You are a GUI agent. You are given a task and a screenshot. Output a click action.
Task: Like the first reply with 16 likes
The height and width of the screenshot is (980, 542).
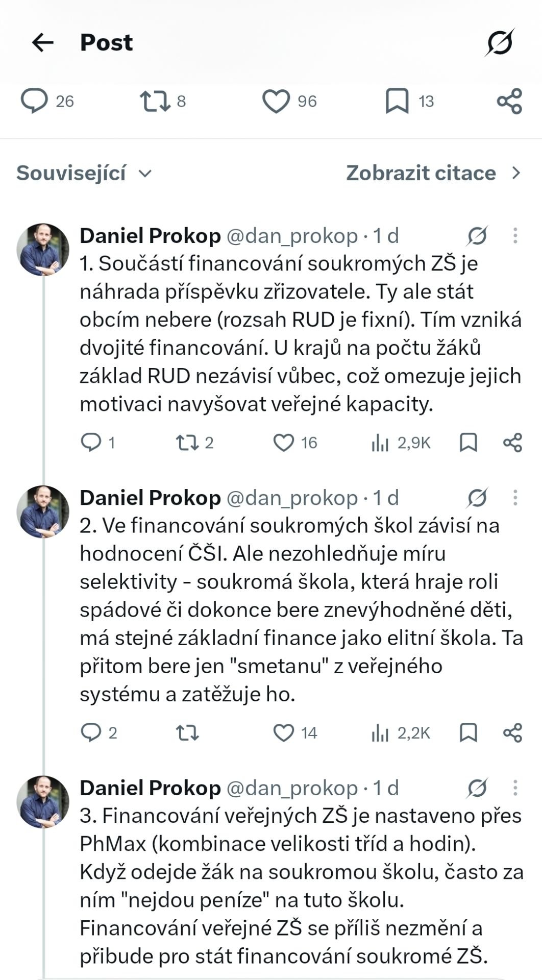pos(295,443)
